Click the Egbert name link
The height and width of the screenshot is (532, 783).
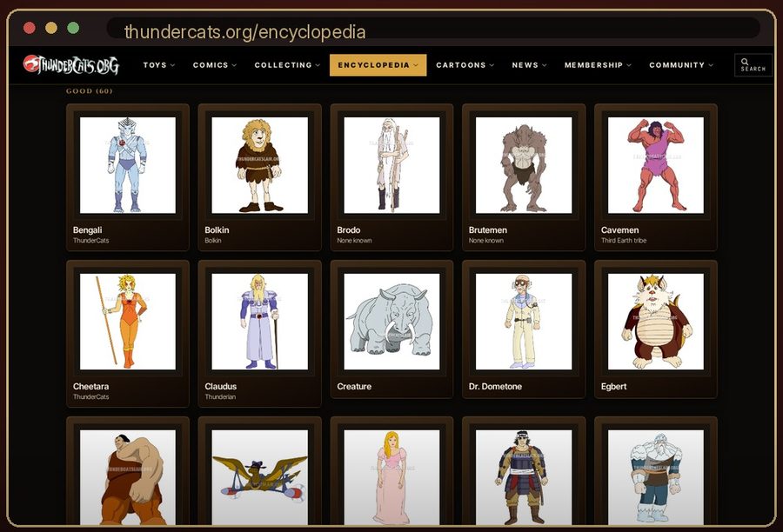point(613,386)
